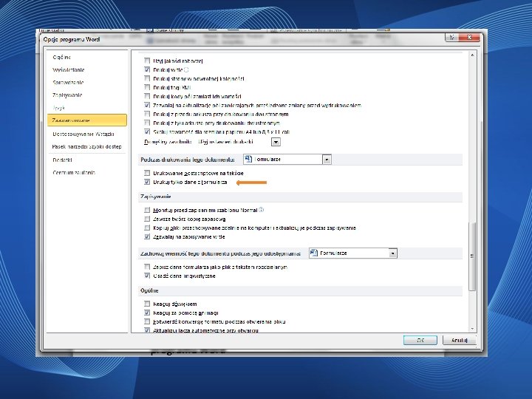Toggle Osadź dane lingwistyczne checkbox
This screenshot has height=399, width=532.
147,276
